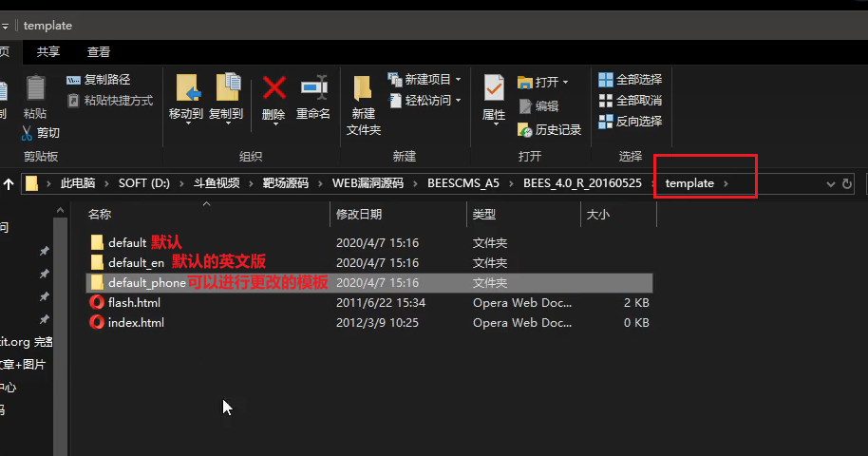Open the 共享 (Share) ribbon tab
The image size is (868, 456).
tap(48, 52)
